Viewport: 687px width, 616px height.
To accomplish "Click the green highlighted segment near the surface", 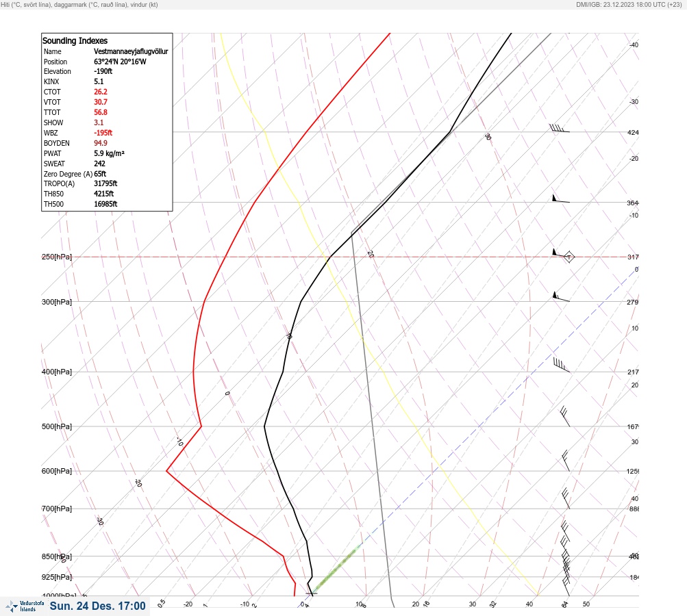I will click(336, 569).
